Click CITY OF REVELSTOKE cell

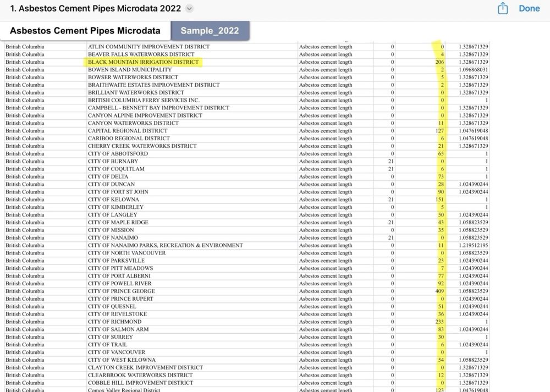pos(192,314)
